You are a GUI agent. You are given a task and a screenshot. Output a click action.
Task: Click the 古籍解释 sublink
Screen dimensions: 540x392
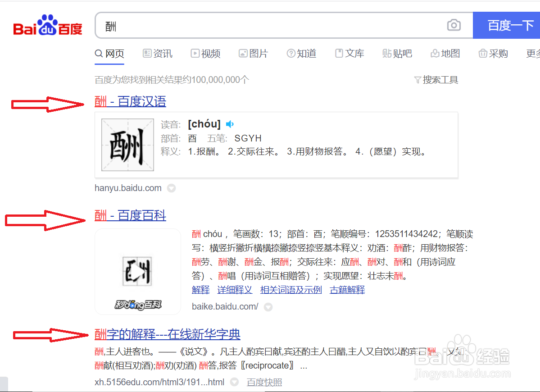pyautogui.click(x=347, y=290)
